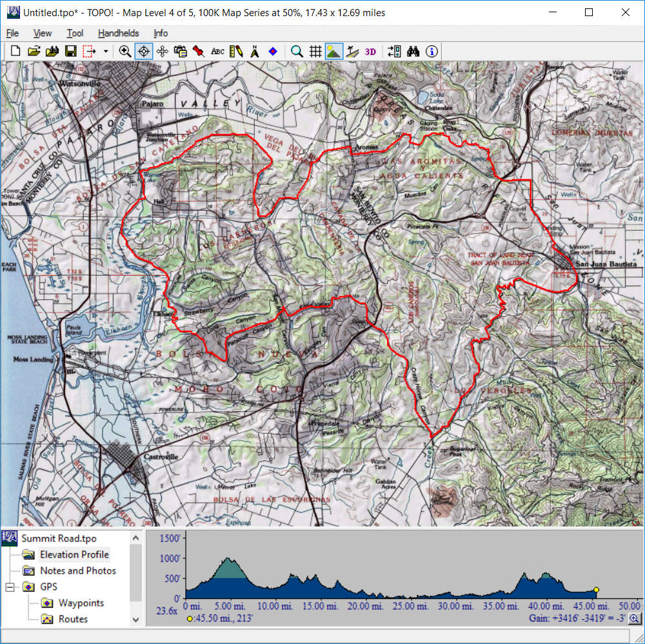Toggle the Traveling (move arrows) tool
The height and width of the screenshot is (644, 645).
pyautogui.click(x=163, y=52)
